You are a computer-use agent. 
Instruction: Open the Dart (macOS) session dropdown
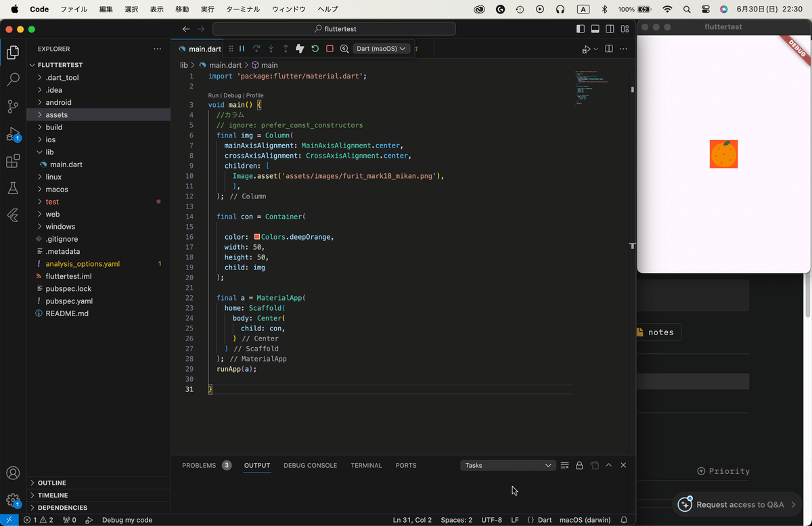click(382, 49)
